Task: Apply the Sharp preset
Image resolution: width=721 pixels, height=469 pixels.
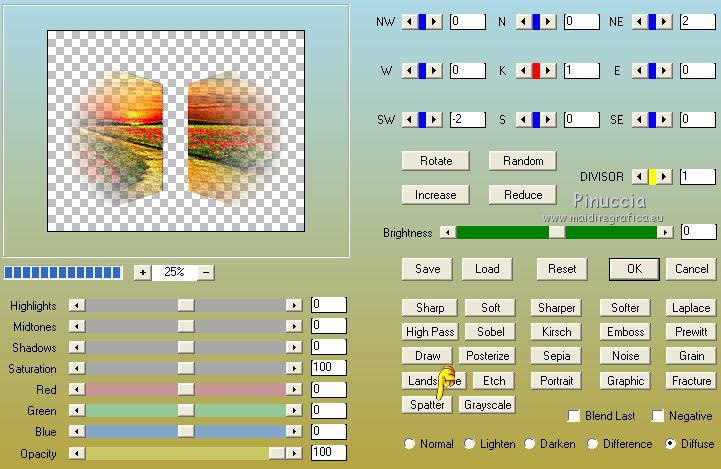Action: [429, 308]
